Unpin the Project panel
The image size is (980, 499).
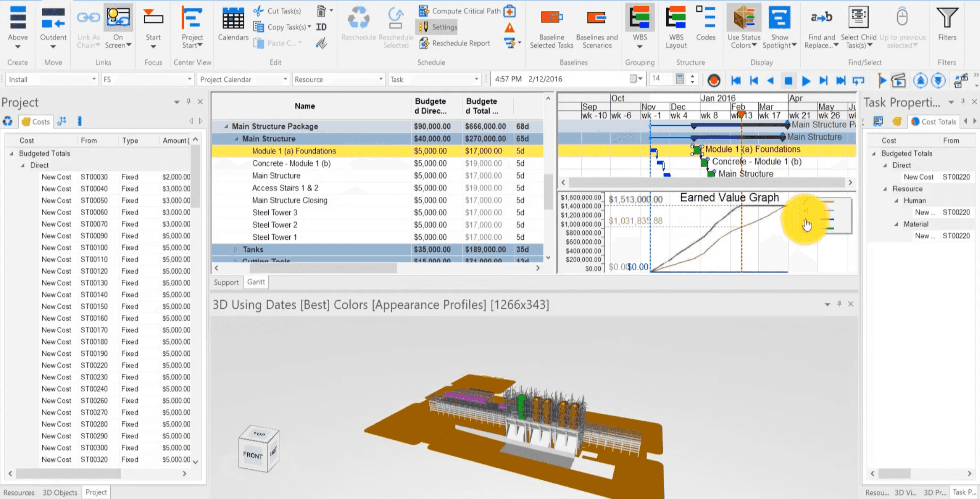189,102
